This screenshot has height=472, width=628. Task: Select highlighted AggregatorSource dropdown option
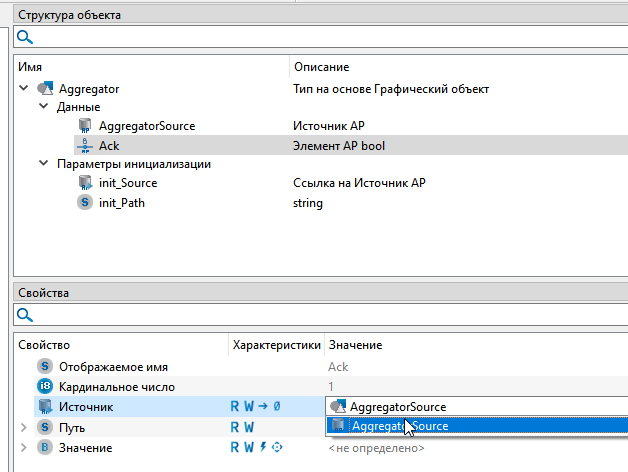(399, 426)
